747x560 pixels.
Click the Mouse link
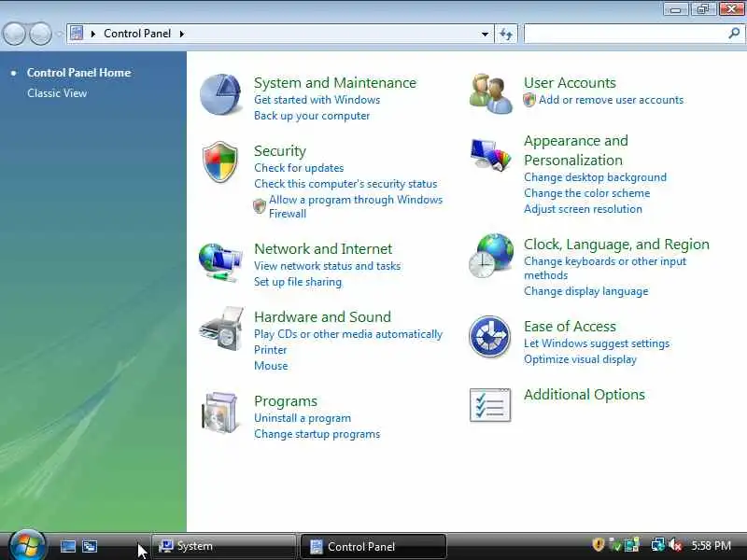[x=271, y=366]
